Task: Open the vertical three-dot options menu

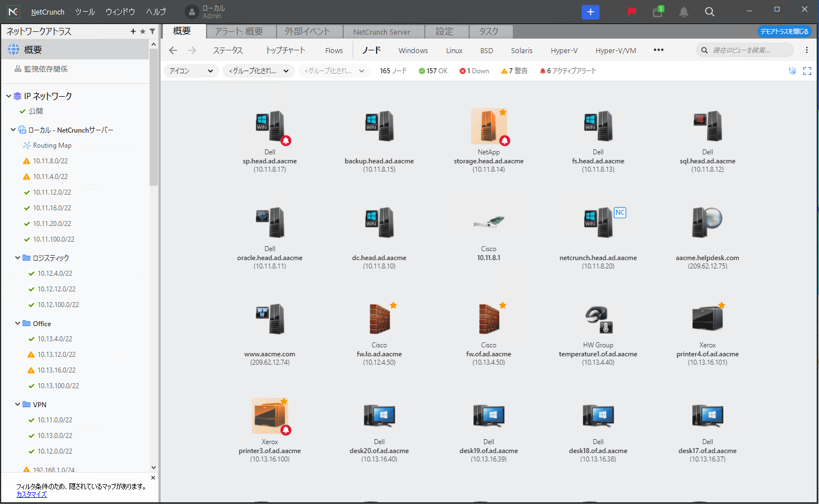Action: [807, 50]
